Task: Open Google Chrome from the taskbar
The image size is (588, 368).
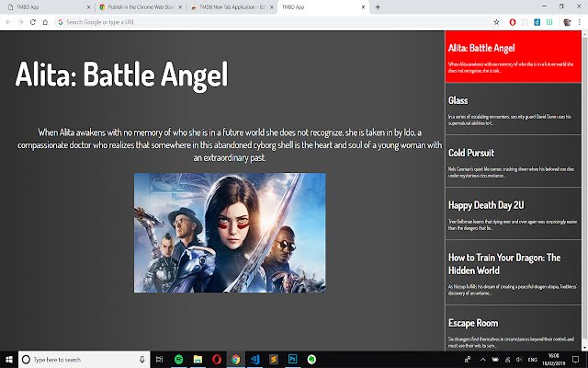Action: [x=235, y=360]
